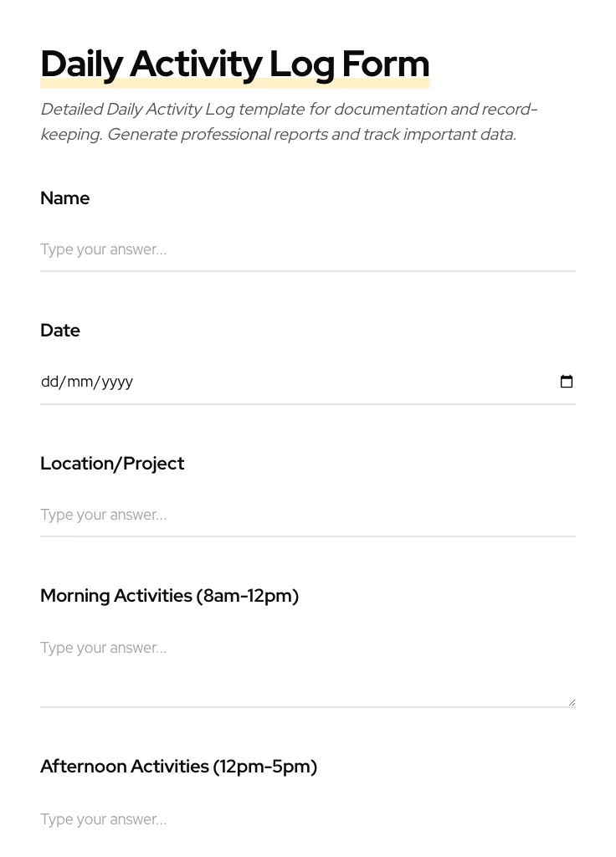Click the Name section label
Viewport: 616px width, 857px height.
tap(64, 198)
